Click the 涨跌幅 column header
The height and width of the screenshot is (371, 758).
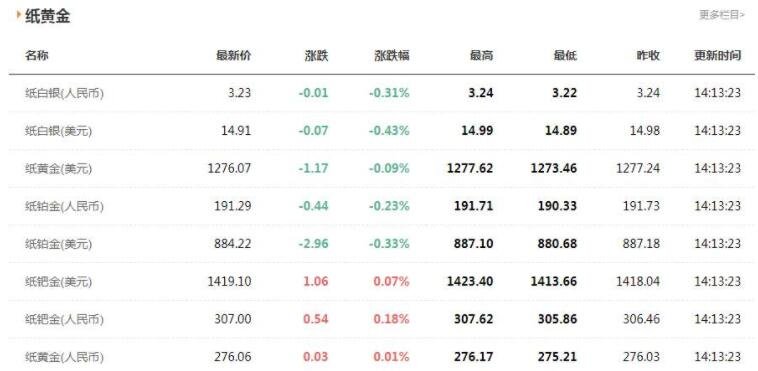click(392, 56)
